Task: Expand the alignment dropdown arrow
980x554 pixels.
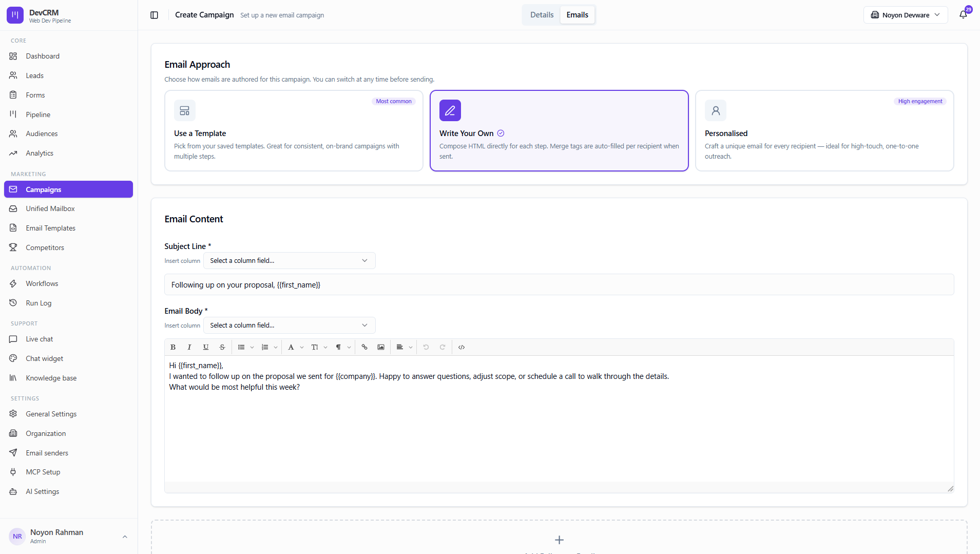Action: pyautogui.click(x=411, y=348)
